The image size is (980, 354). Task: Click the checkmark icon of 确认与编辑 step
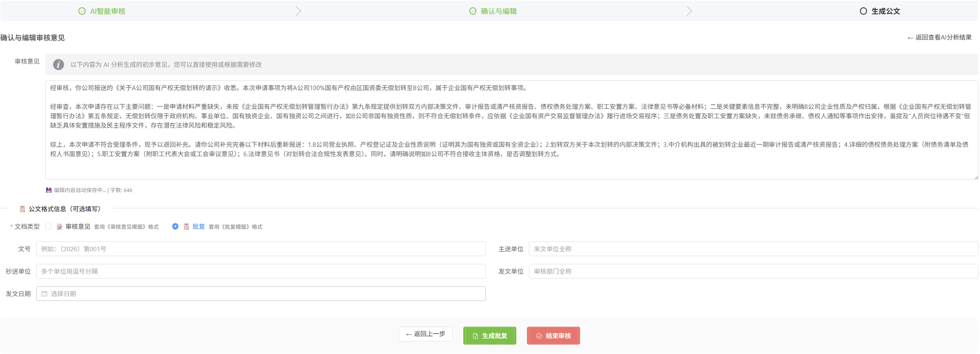click(473, 11)
